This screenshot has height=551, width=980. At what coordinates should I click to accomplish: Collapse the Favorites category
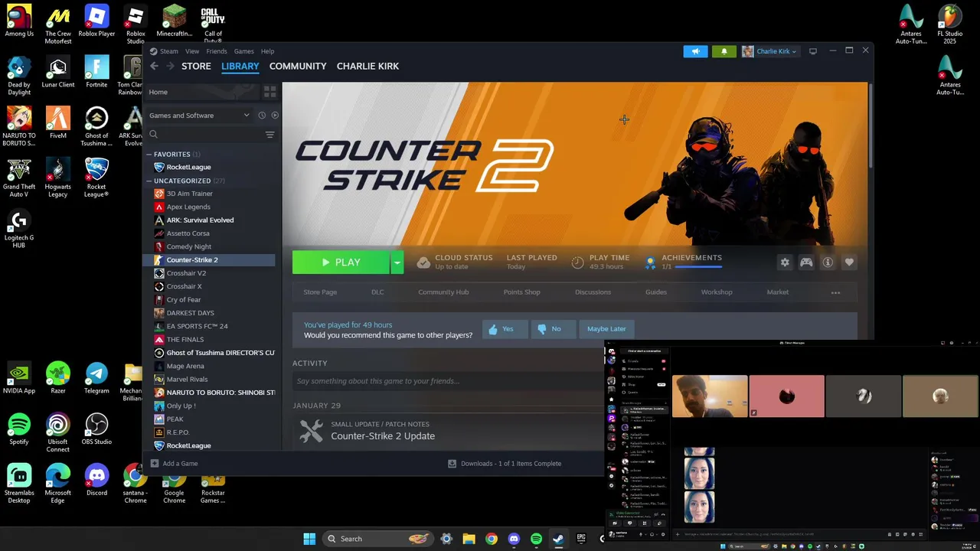tap(149, 155)
